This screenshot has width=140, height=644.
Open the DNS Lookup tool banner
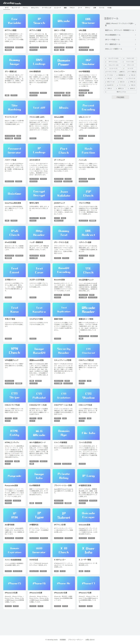click(x=39, y=62)
